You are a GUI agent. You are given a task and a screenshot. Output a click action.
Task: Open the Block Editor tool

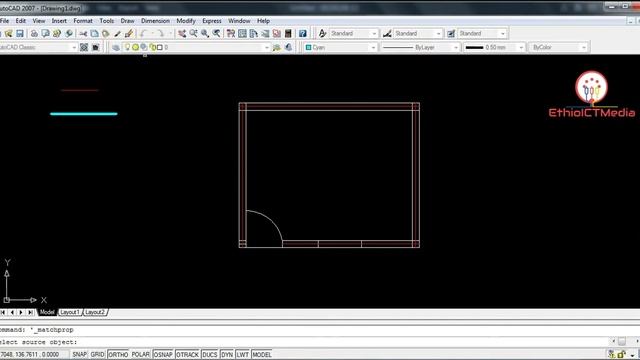click(129, 33)
